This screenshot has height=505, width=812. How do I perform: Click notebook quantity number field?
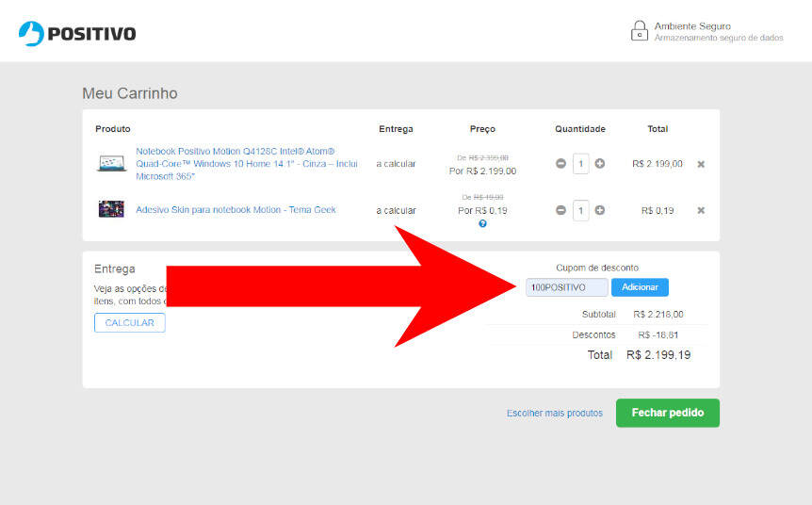point(580,164)
